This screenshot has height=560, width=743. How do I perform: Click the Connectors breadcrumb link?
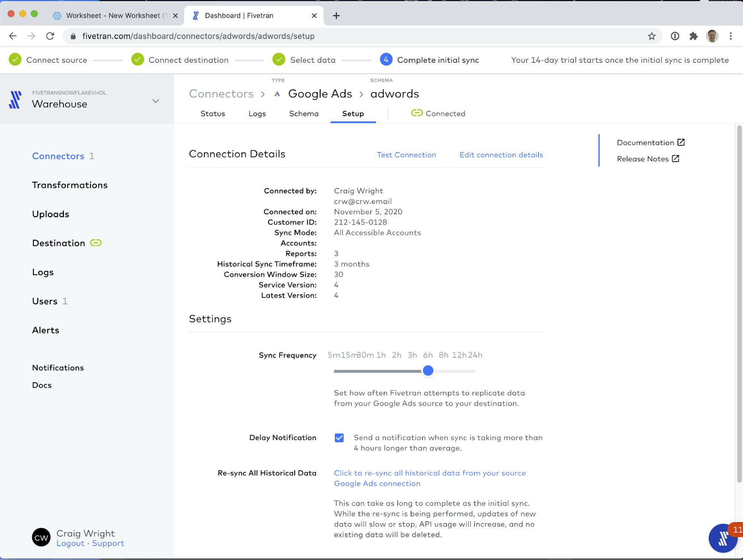(x=221, y=94)
